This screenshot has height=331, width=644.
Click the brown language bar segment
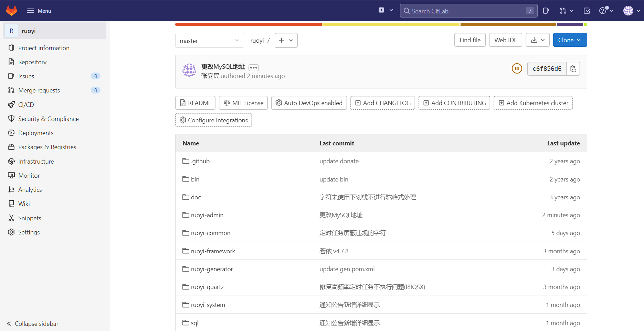[508, 24]
